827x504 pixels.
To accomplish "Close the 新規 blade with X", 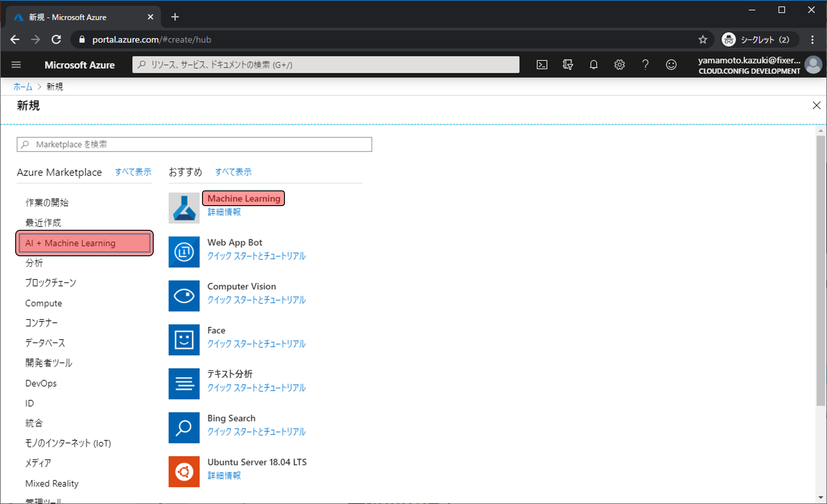I will coord(816,105).
